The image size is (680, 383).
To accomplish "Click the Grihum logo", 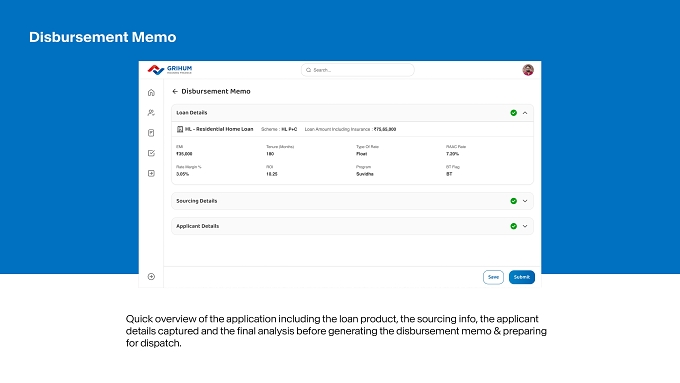I will click(170, 69).
